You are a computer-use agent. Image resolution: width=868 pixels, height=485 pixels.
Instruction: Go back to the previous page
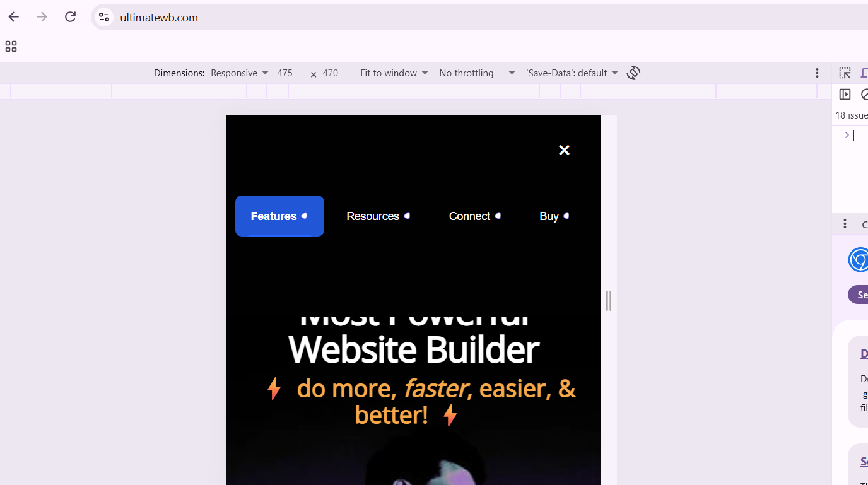13,17
